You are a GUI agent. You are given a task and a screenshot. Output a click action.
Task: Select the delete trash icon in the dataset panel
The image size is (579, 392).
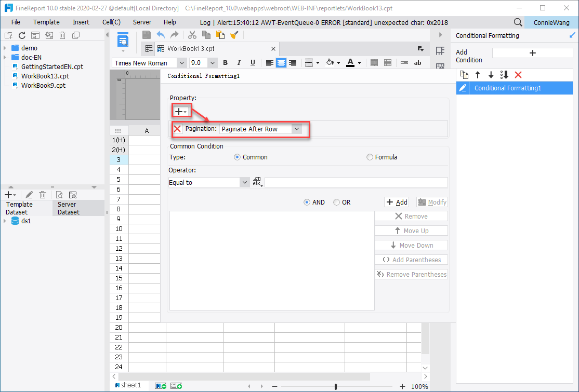click(43, 194)
